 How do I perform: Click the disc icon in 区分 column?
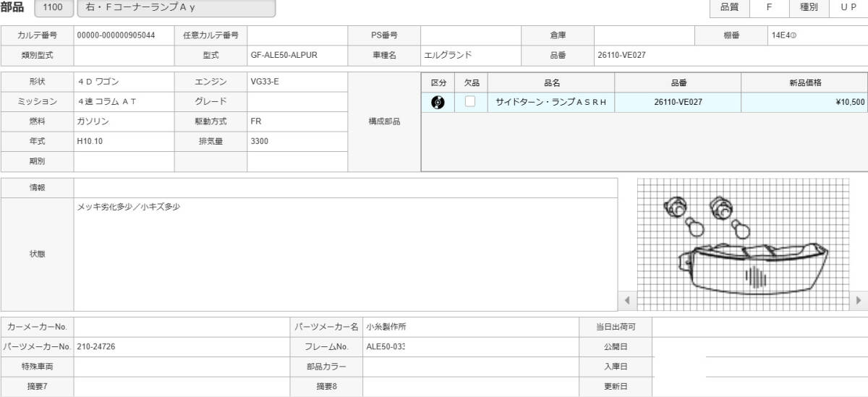coord(438,102)
